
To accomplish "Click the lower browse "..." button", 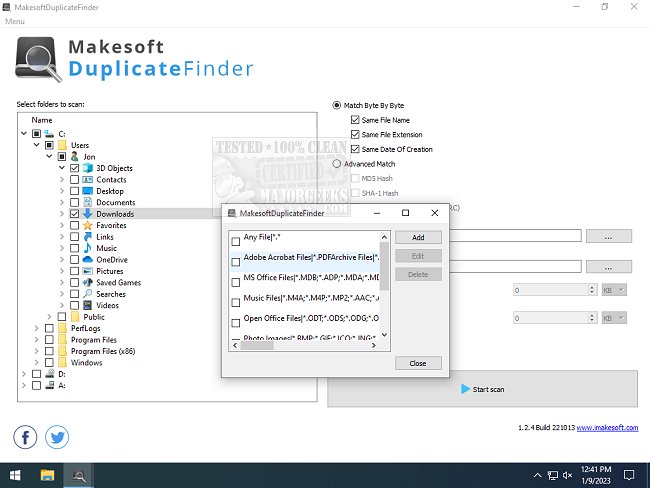I will (x=609, y=266).
